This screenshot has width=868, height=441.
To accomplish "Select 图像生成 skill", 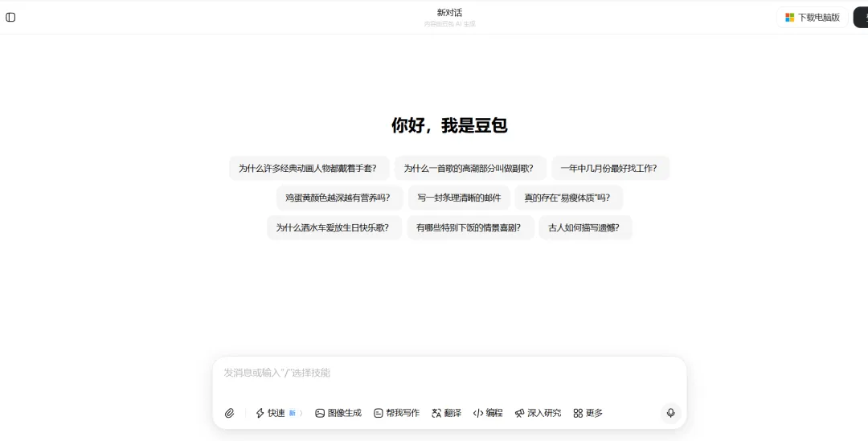I will 338,413.
